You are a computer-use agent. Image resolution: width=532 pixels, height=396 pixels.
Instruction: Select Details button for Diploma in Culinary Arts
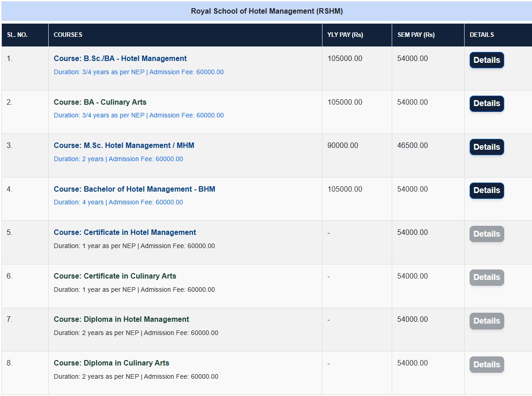click(486, 365)
